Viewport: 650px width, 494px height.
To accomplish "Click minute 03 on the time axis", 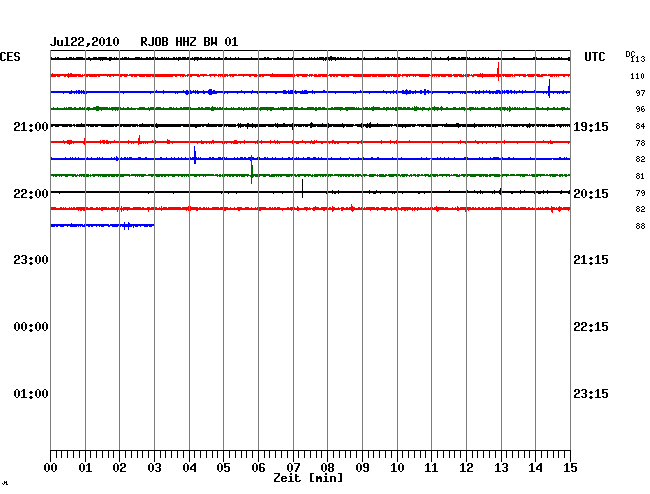I will (x=154, y=468).
